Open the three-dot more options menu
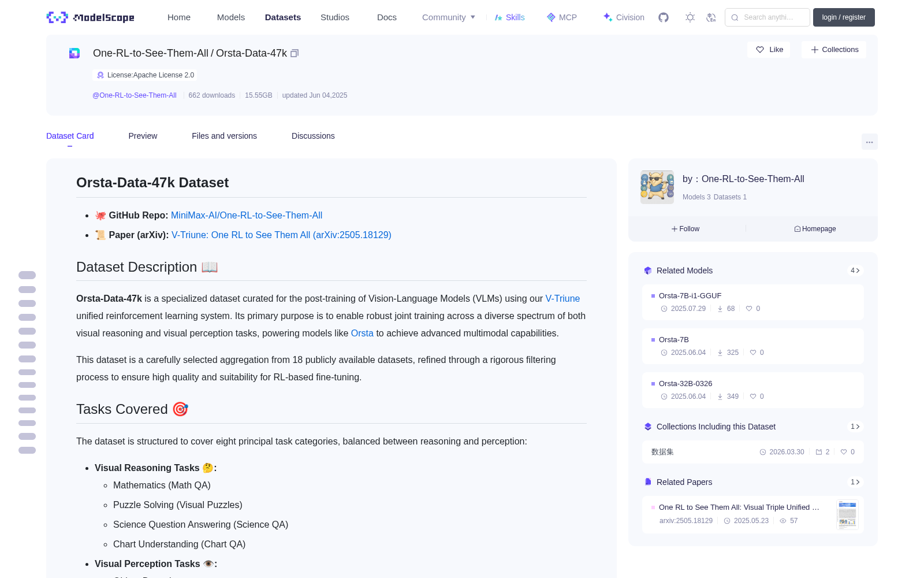924x578 pixels. point(870,142)
